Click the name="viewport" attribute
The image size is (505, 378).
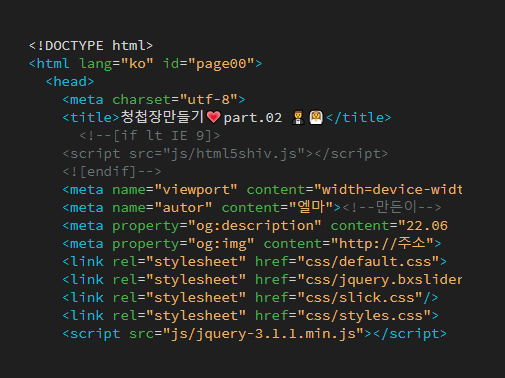pyautogui.click(x=175, y=190)
